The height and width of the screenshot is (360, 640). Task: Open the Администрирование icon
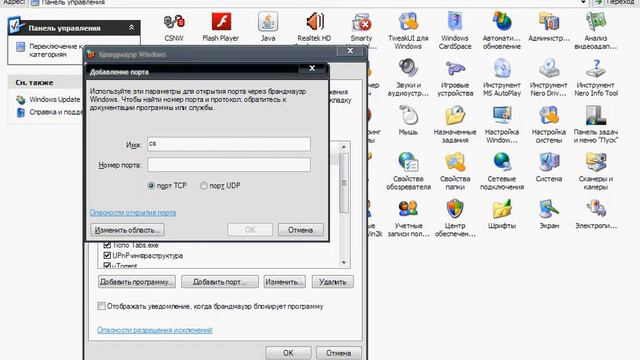pyautogui.click(x=549, y=22)
